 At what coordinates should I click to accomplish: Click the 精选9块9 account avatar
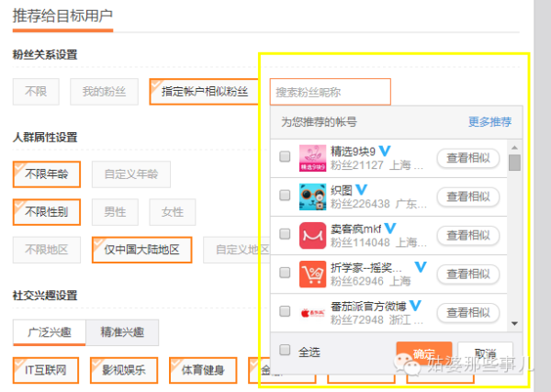[313, 158]
